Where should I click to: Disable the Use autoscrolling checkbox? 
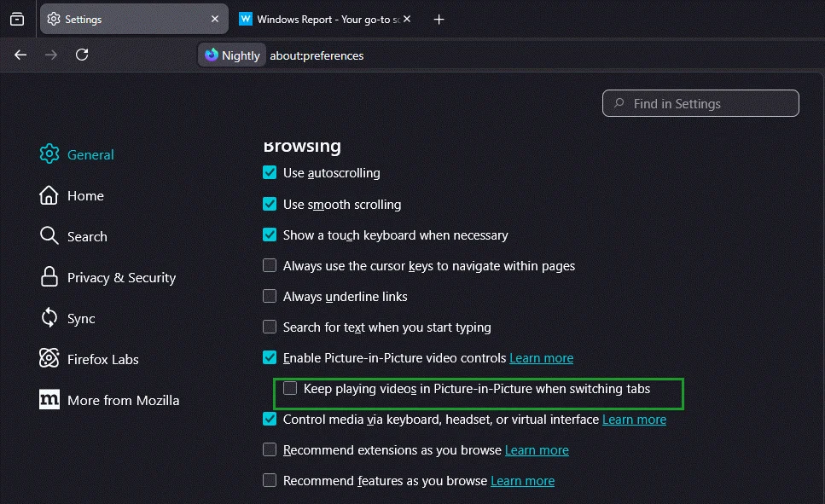[270, 173]
